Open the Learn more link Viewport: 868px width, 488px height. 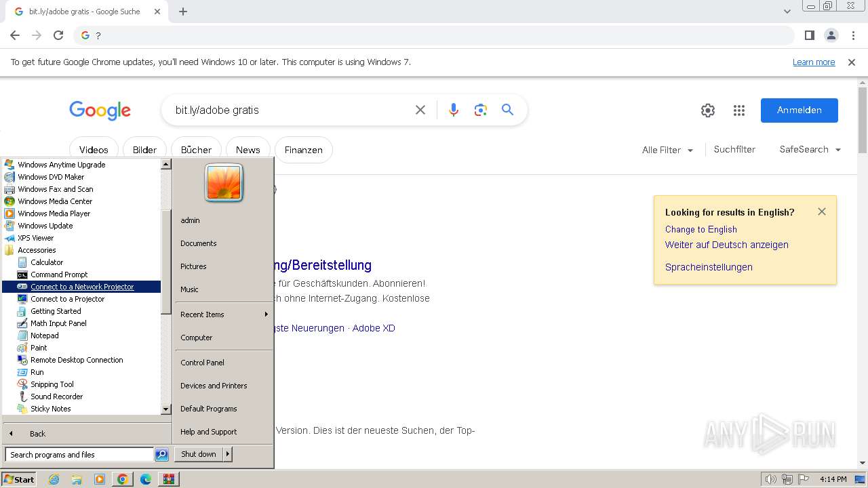pyautogui.click(x=814, y=62)
